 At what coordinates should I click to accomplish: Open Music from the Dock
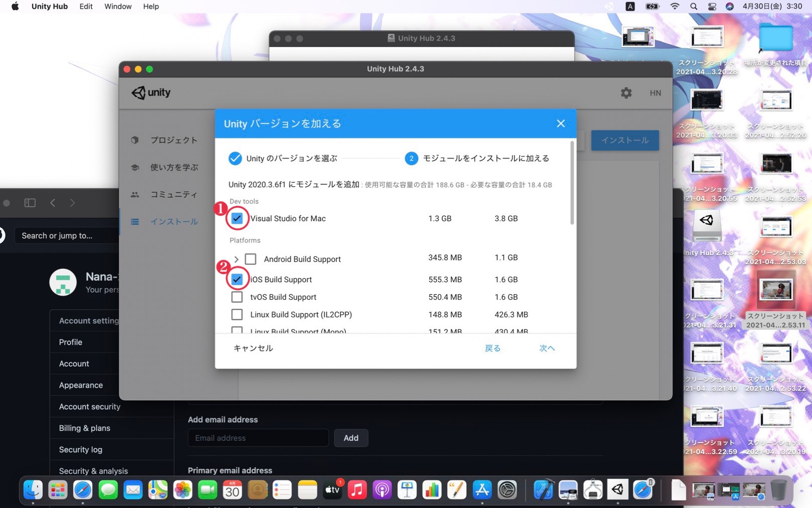point(357,489)
